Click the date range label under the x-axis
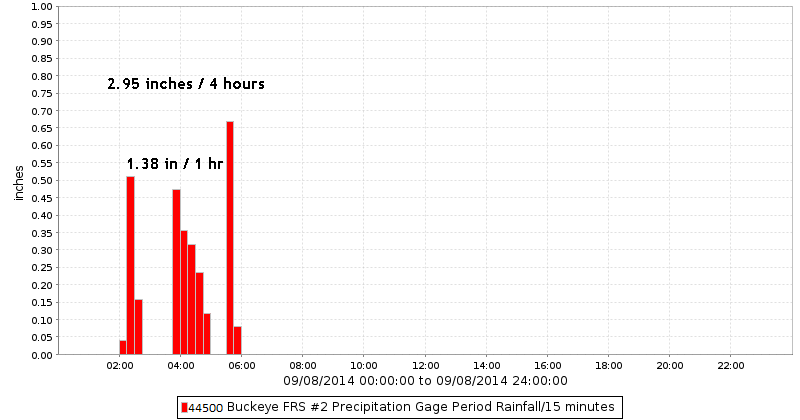This screenshot has height=420, width=800. (x=426, y=381)
